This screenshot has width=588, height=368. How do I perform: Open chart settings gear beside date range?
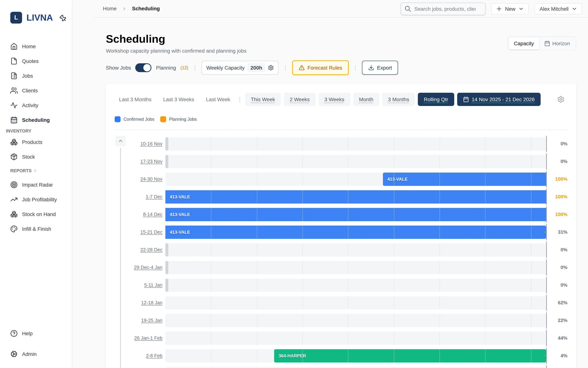[561, 99]
